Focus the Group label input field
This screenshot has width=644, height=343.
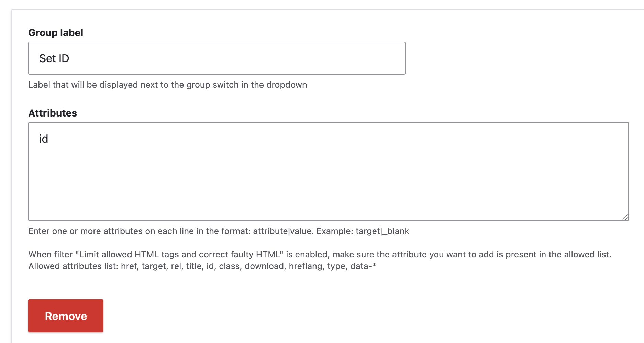tap(217, 58)
